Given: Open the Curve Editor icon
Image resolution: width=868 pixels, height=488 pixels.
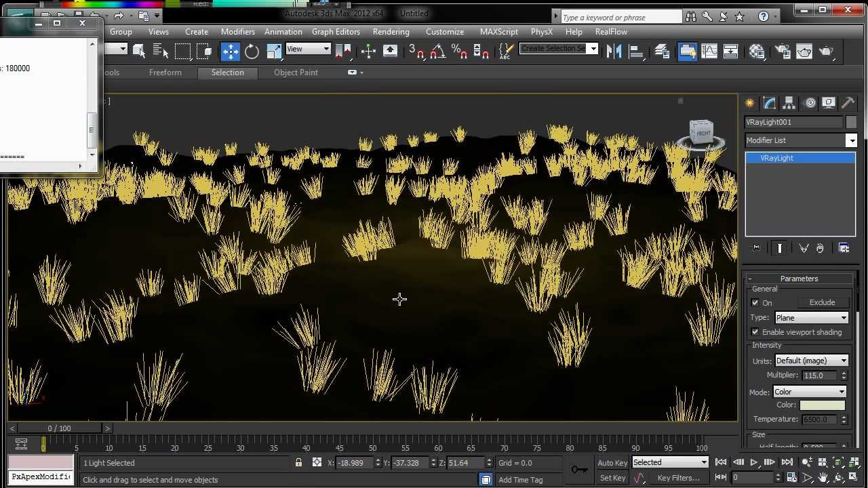Looking at the screenshot, I should coord(709,52).
